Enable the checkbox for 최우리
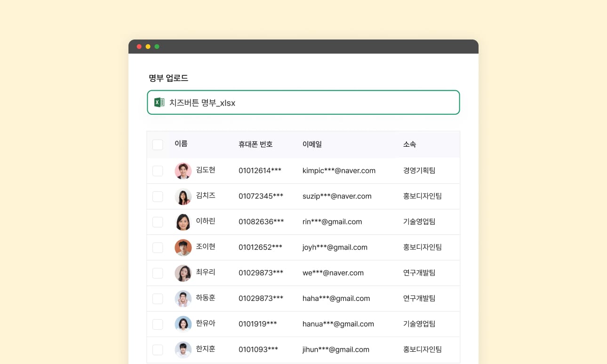This screenshot has width=607, height=364. pyautogui.click(x=158, y=273)
